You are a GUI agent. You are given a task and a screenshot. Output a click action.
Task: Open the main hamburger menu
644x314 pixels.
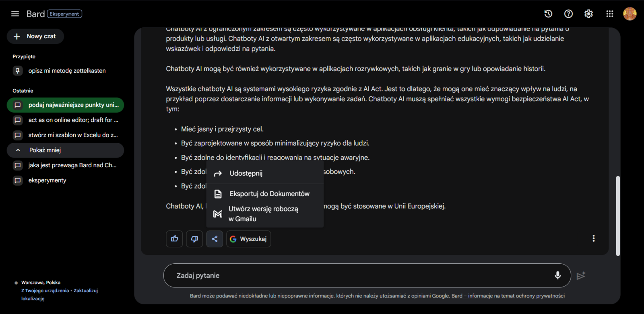[x=15, y=14]
